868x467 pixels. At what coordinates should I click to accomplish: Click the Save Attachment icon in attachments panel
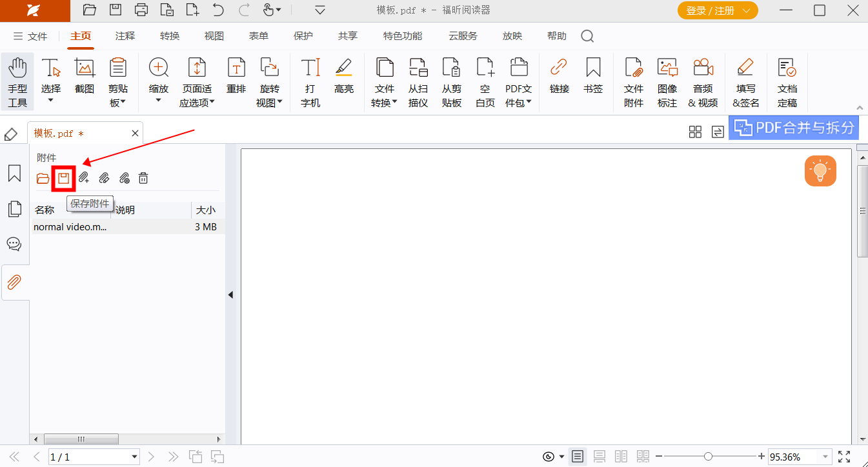click(63, 179)
